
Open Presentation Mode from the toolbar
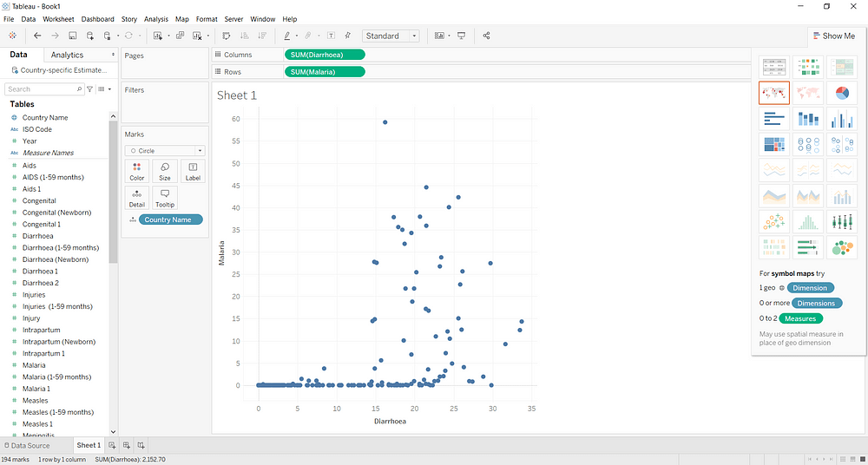(461, 36)
